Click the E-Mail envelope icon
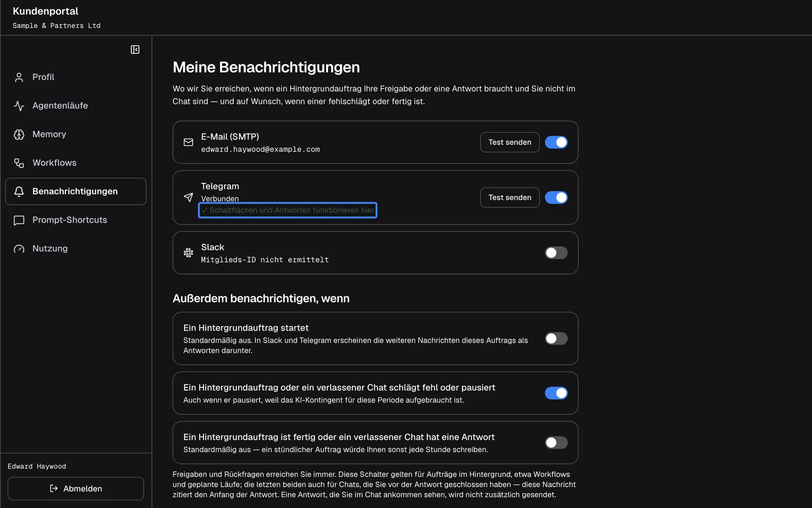Screen dimensions: 812x508 (189, 142)
